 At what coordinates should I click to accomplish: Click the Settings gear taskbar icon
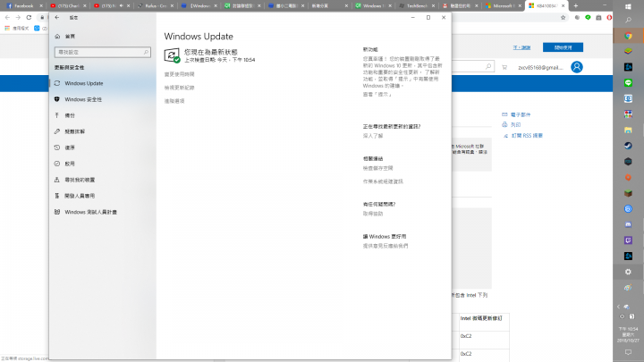[628, 272]
